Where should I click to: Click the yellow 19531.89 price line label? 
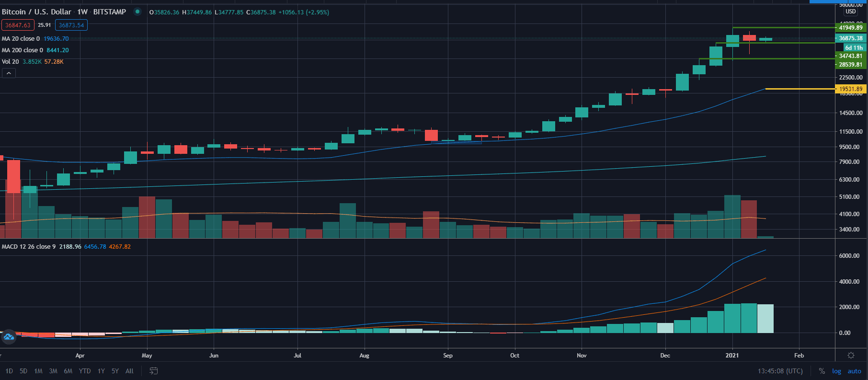(x=850, y=89)
